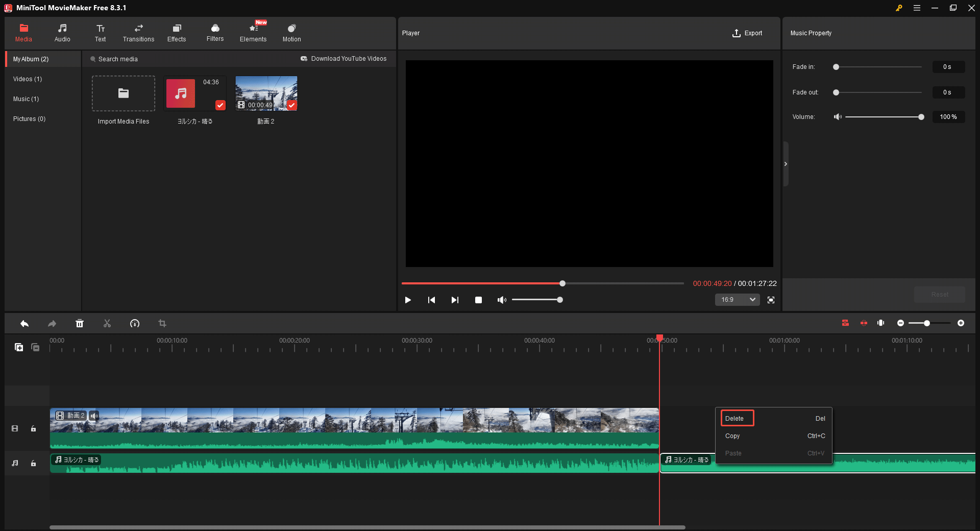Click the Delete trash icon in timeline toolbar

80,323
